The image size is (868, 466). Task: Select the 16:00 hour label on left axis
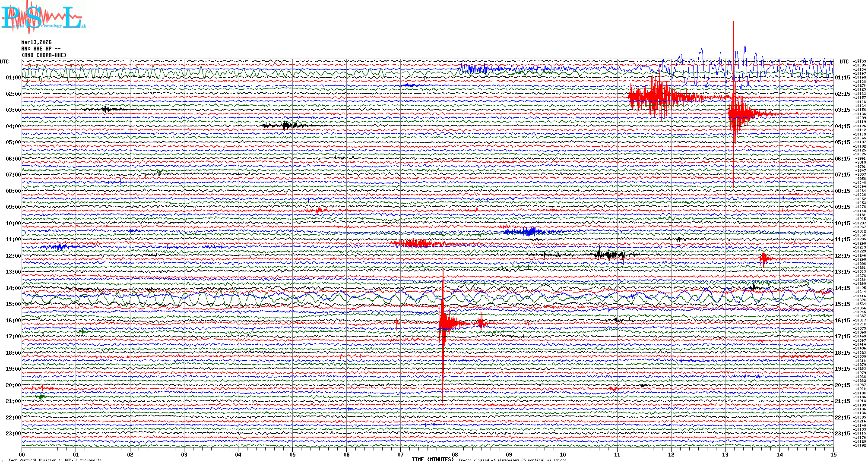tap(13, 321)
